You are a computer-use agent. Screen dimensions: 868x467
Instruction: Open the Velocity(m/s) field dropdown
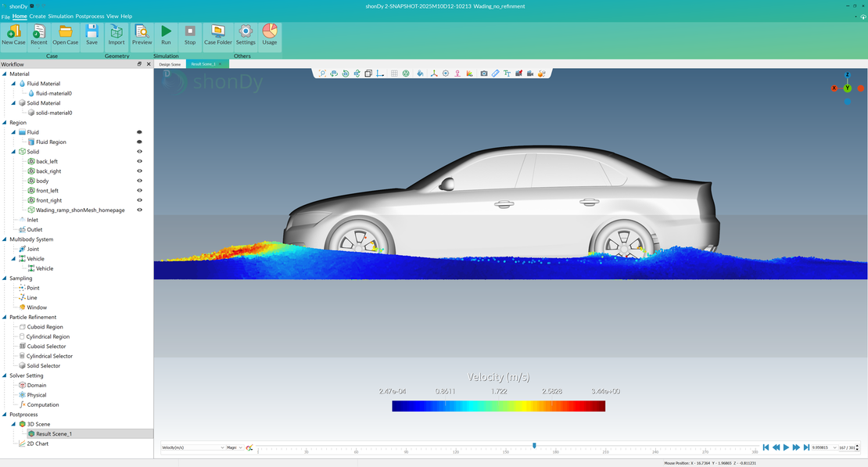coord(192,447)
